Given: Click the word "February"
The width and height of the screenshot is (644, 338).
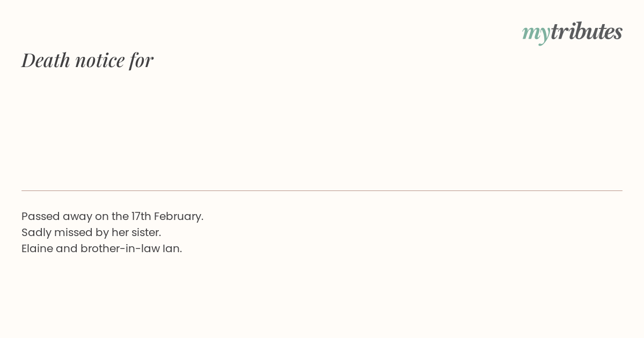Looking at the screenshot, I should (x=177, y=216).
